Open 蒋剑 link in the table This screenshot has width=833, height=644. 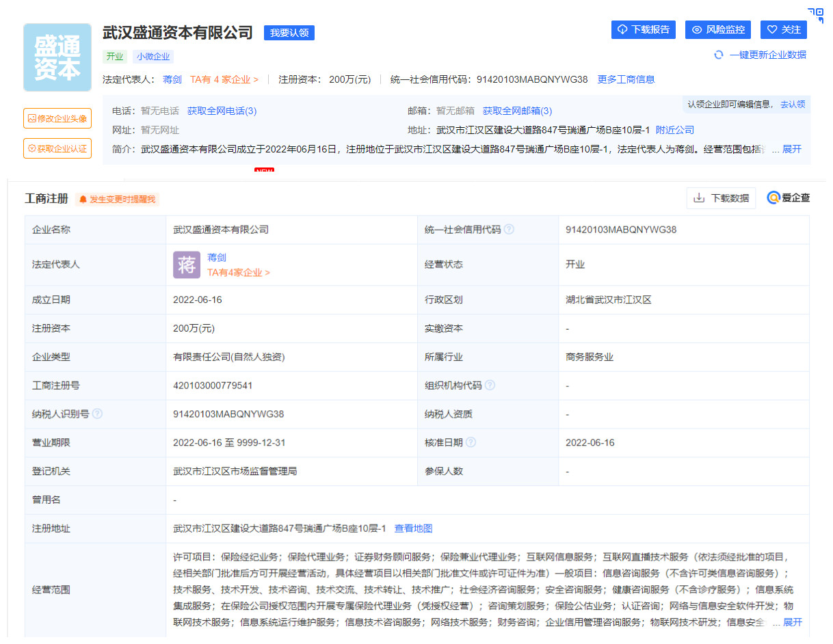click(x=217, y=258)
